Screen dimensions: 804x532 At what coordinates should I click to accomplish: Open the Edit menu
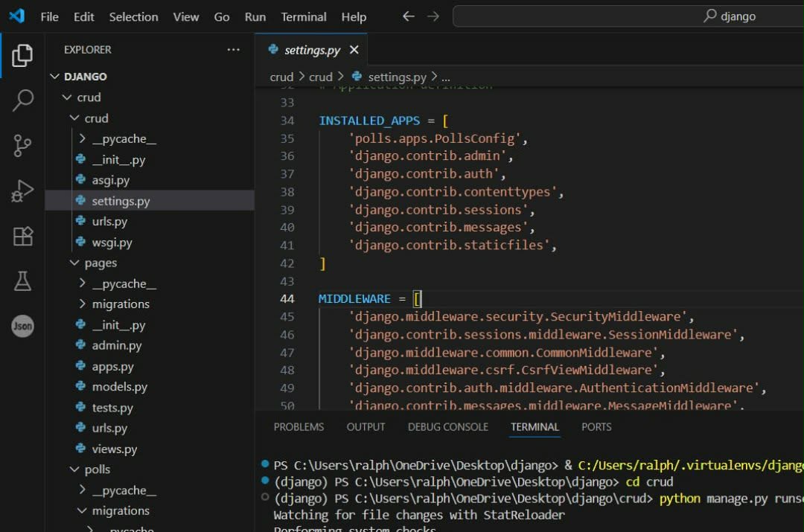(x=83, y=17)
